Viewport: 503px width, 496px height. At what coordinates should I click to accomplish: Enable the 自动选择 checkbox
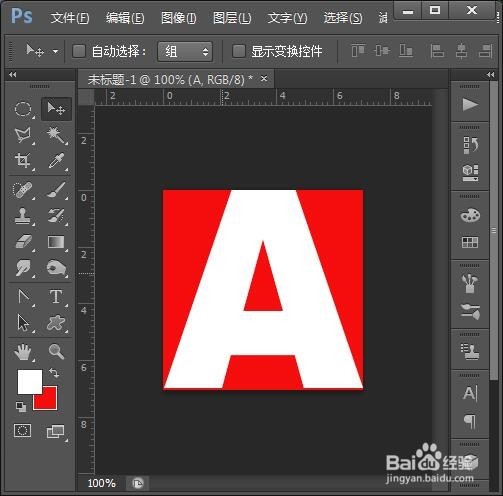coord(79,51)
